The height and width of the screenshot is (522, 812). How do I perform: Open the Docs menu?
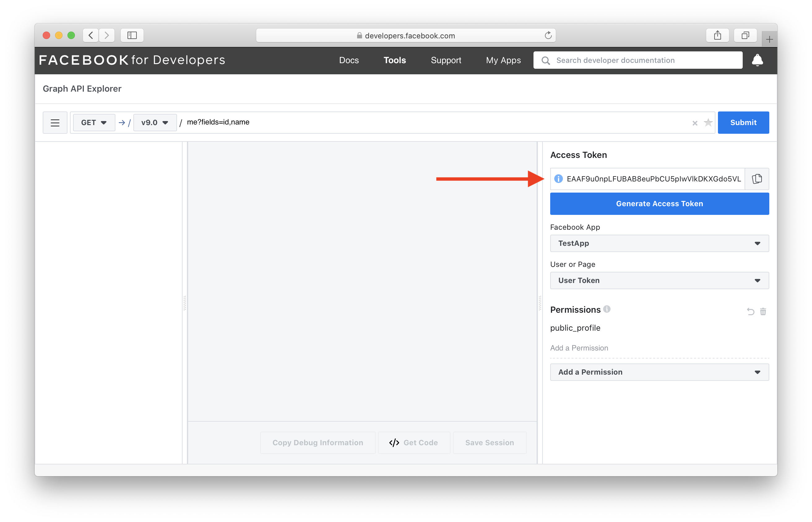pyautogui.click(x=348, y=60)
